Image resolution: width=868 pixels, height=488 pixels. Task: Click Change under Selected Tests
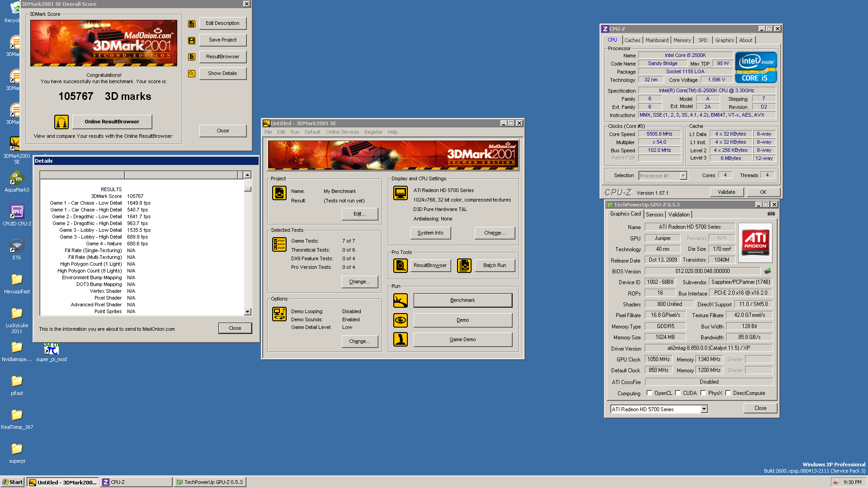coord(360,282)
